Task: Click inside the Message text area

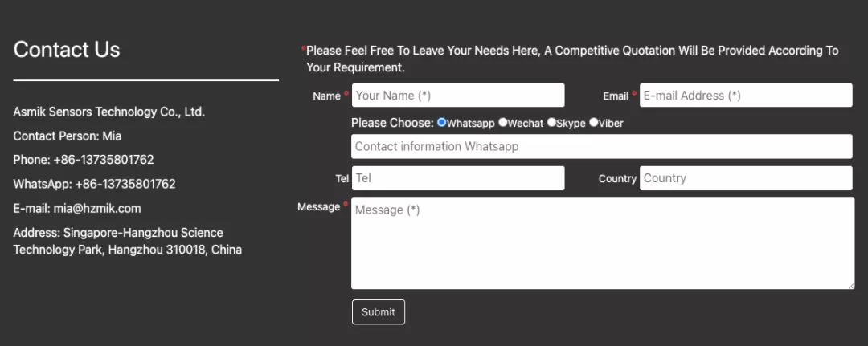Action: pos(601,243)
